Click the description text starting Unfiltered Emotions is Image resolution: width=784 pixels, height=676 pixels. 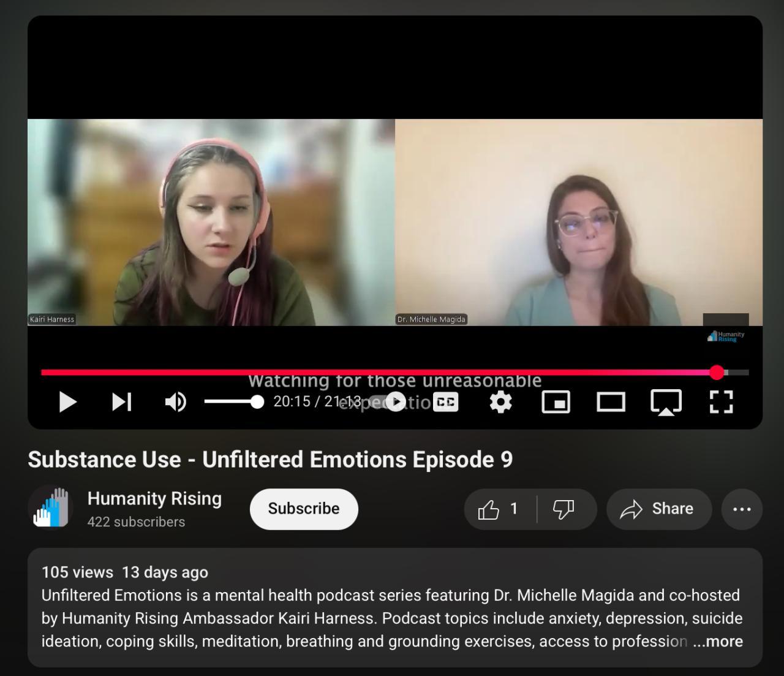coord(392,618)
